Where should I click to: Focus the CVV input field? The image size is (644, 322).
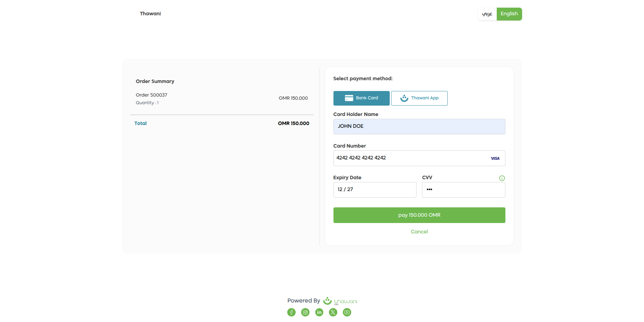pos(463,190)
